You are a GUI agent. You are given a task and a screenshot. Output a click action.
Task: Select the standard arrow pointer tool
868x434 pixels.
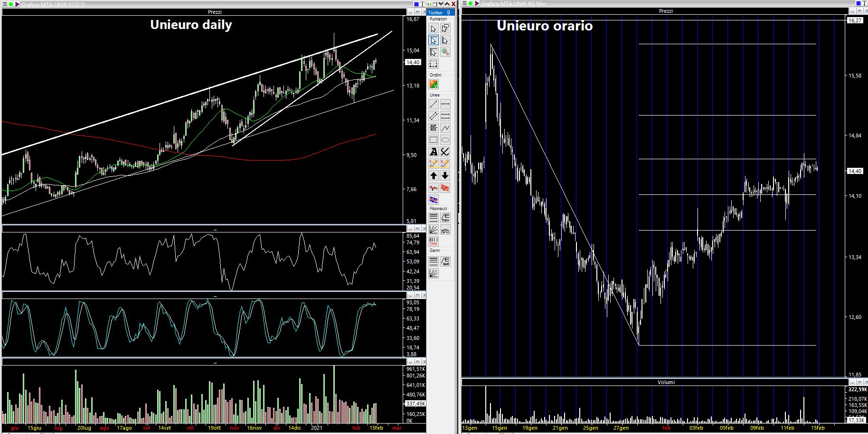tap(434, 29)
